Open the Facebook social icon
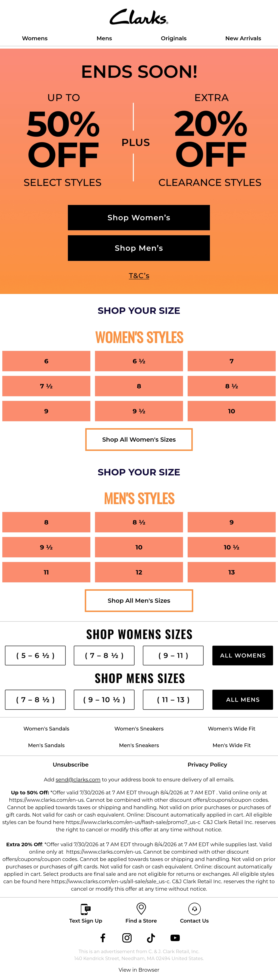The height and width of the screenshot is (980, 278). click(103, 938)
